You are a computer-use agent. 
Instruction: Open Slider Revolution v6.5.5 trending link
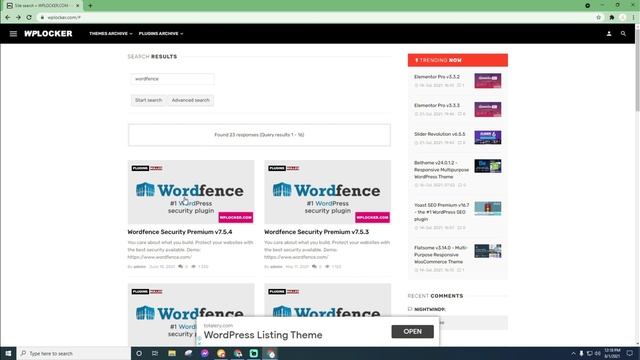tap(440, 134)
